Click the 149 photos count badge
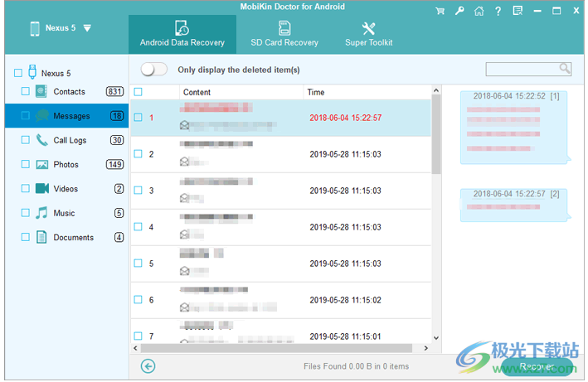588x382 pixels. pyautogui.click(x=115, y=164)
